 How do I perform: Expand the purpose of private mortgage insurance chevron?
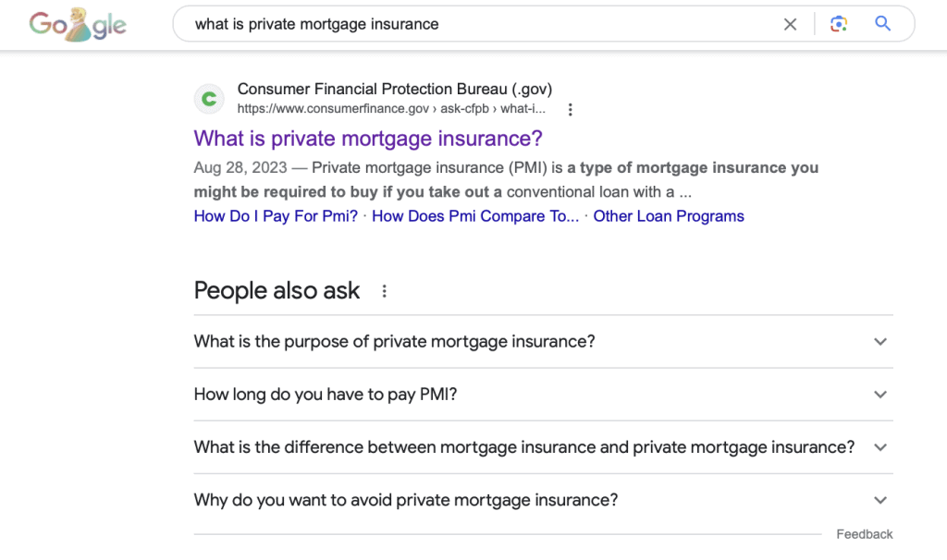[880, 342]
